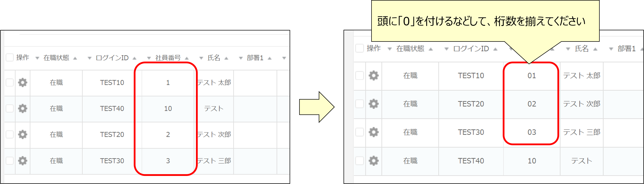Sort ascending by 氏名 in left table
This screenshot has width=644, height=184.
[226, 58]
